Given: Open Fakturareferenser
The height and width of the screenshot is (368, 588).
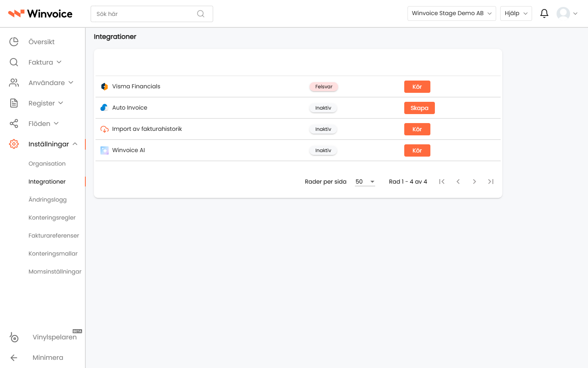Looking at the screenshot, I should click(x=54, y=236).
